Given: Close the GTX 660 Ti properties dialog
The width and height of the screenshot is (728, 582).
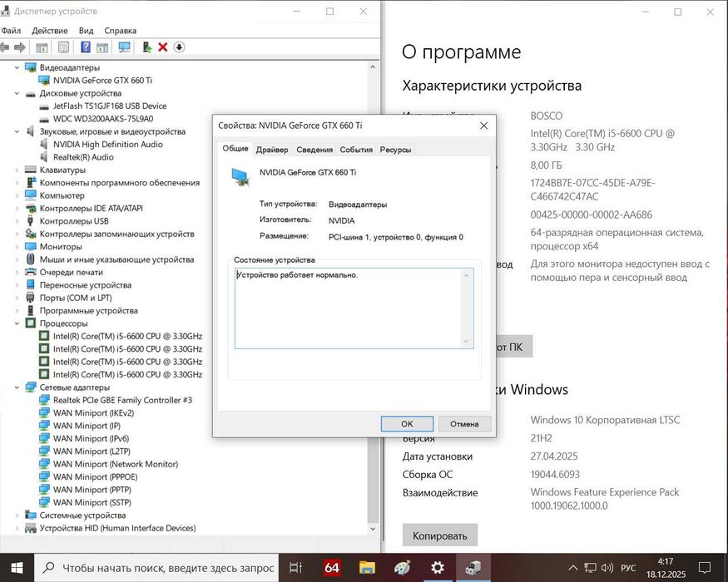Looking at the screenshot, I should [483, 126].
